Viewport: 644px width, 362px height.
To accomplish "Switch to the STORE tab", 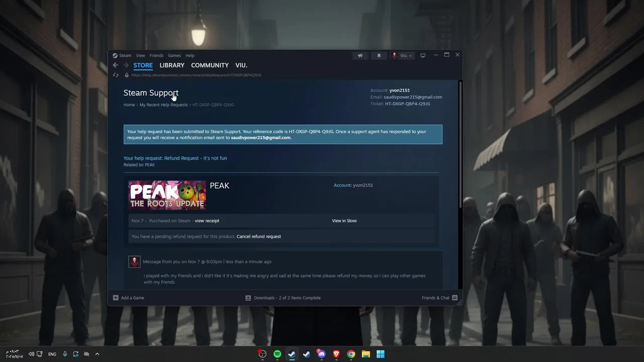I will point(143,65).
